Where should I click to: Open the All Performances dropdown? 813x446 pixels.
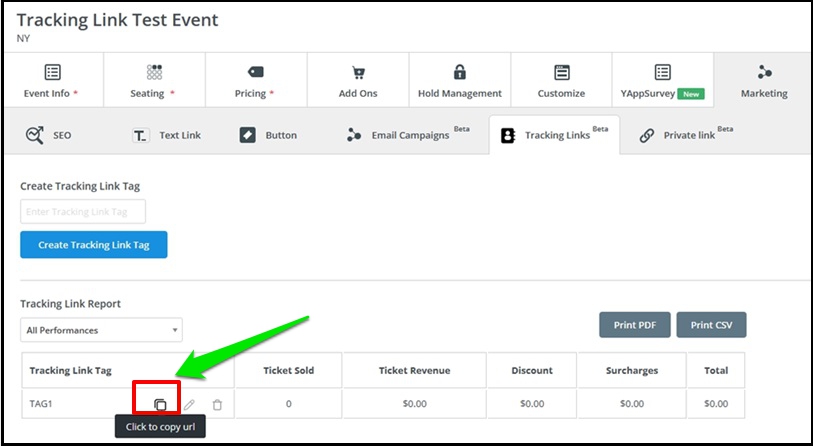tap(101, 330)
